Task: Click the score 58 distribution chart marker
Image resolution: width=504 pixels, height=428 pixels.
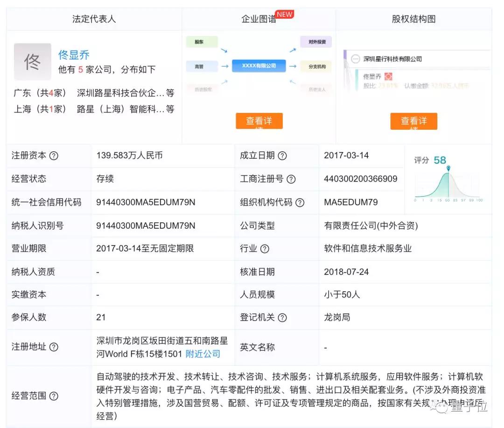Action: click(448, 168)
